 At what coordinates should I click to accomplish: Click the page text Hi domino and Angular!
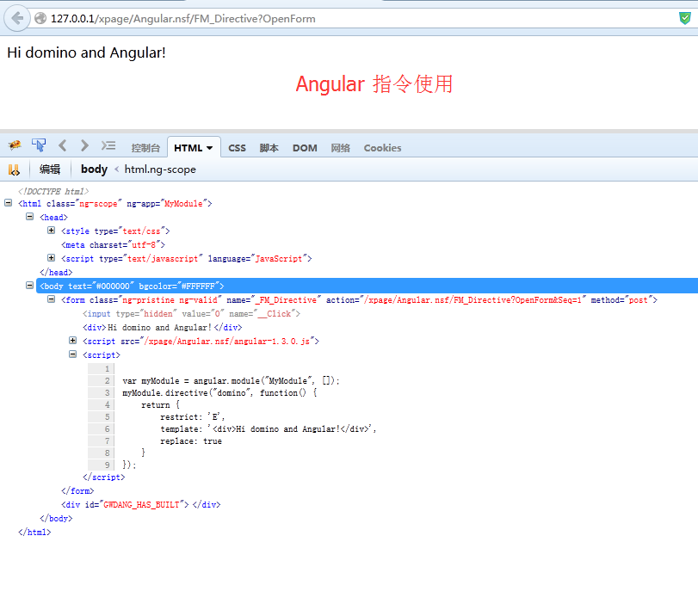86,52
